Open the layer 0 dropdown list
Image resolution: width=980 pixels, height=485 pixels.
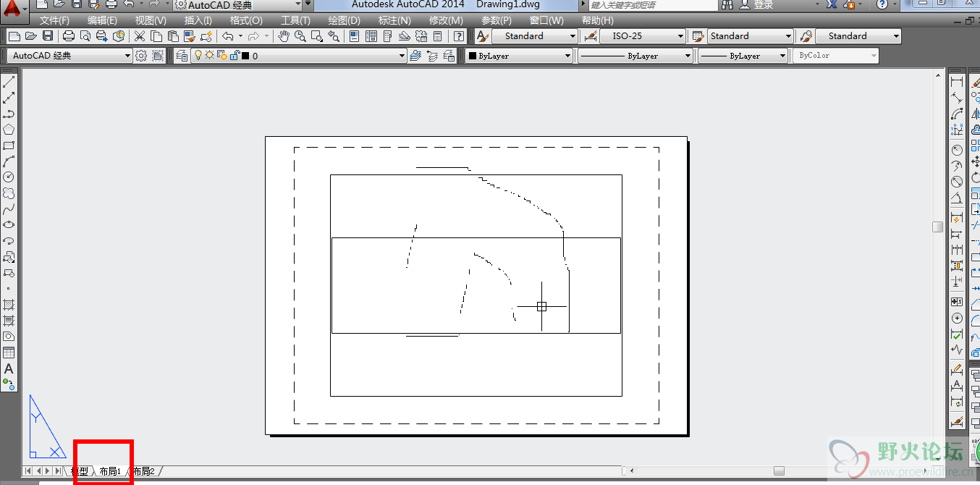(299, 56)
